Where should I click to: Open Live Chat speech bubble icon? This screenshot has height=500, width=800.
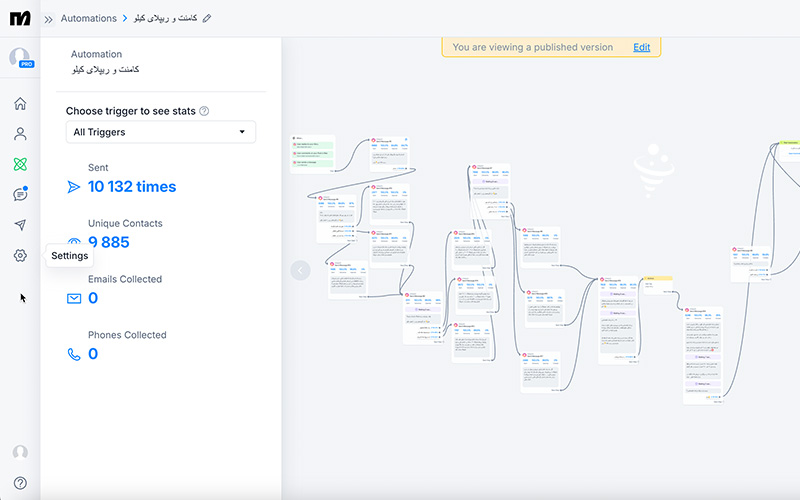tap(20, 195)
